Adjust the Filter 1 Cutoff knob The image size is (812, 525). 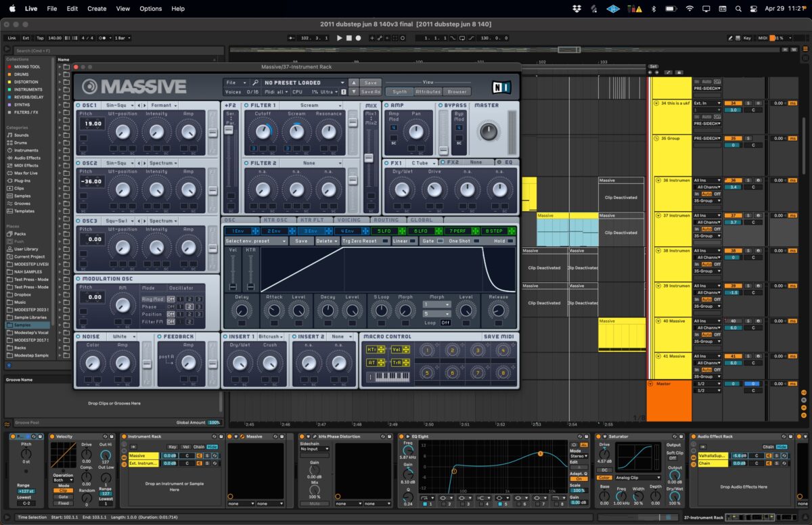263,131
